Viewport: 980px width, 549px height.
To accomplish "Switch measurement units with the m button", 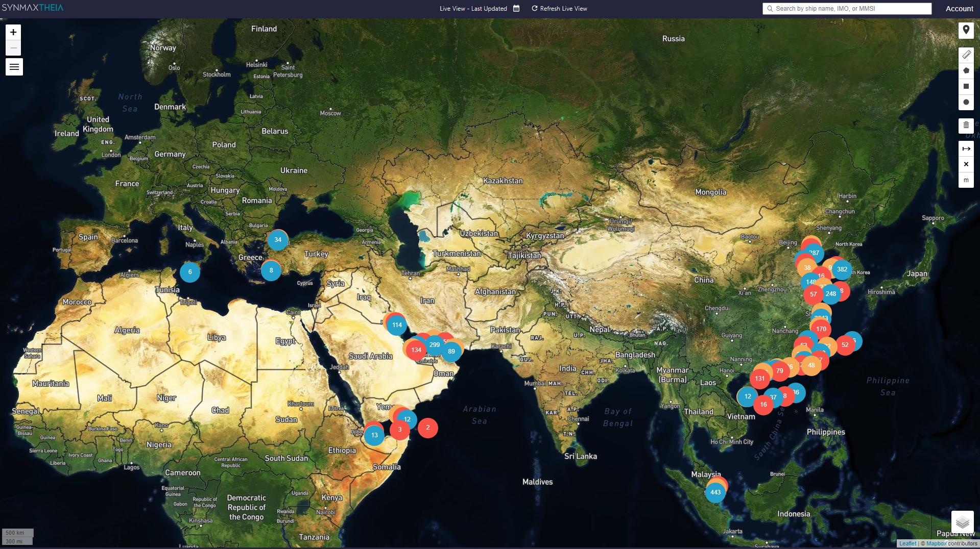I will point(966,180).
